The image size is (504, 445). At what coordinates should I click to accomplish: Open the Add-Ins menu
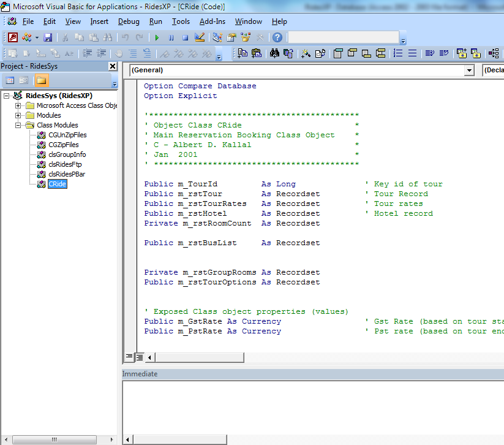[212, 21]
